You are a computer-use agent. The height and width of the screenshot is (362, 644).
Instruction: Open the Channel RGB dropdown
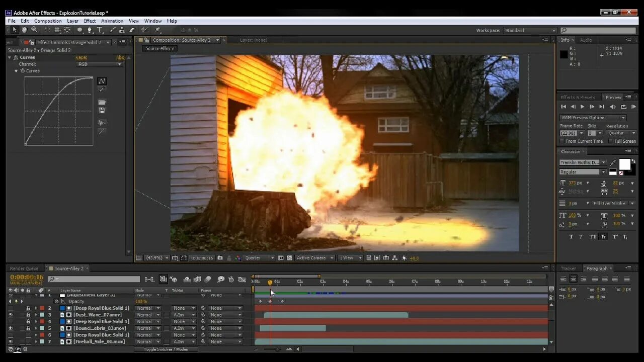(x=99, y=64)
